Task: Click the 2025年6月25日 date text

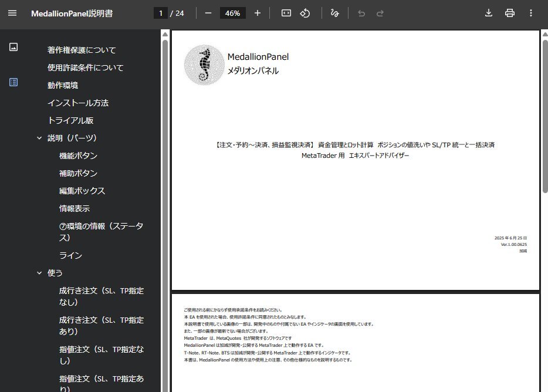Action: pos(510,238)
